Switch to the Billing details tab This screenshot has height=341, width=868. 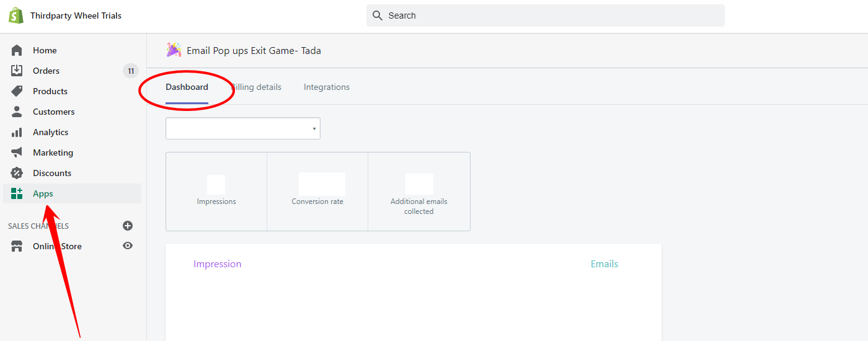(x=256, y=87)
